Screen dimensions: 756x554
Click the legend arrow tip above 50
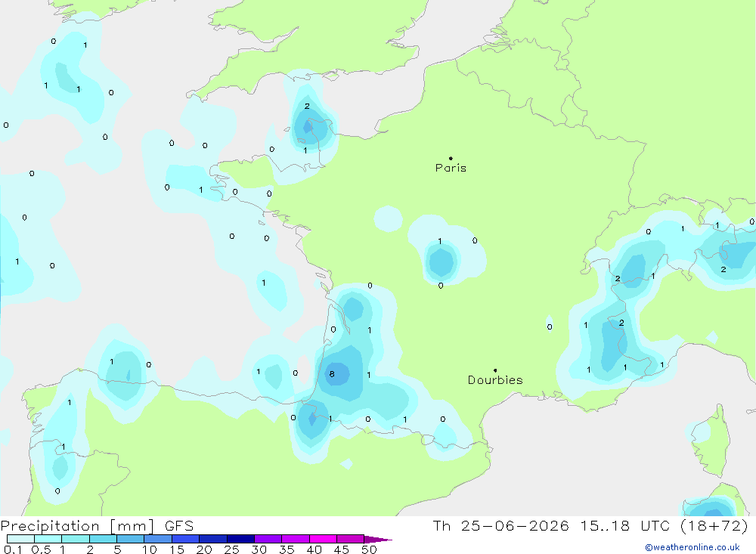click(378, 539)
